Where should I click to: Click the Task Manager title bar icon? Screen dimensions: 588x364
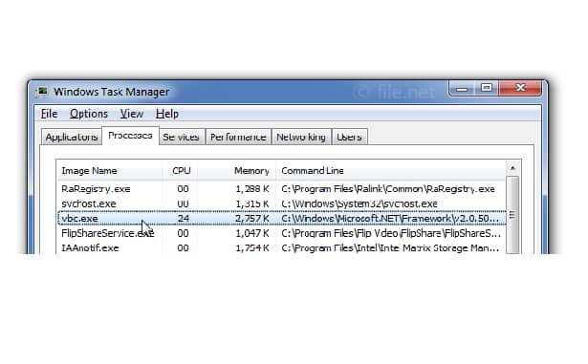[x=42, y=92]
